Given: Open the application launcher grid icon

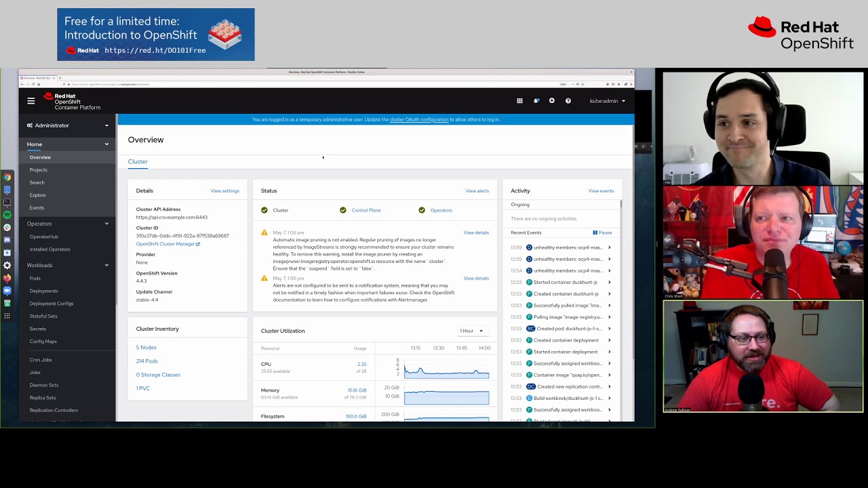Looking at the screenshot, I should pyautogui.click(x=519, y=101).
